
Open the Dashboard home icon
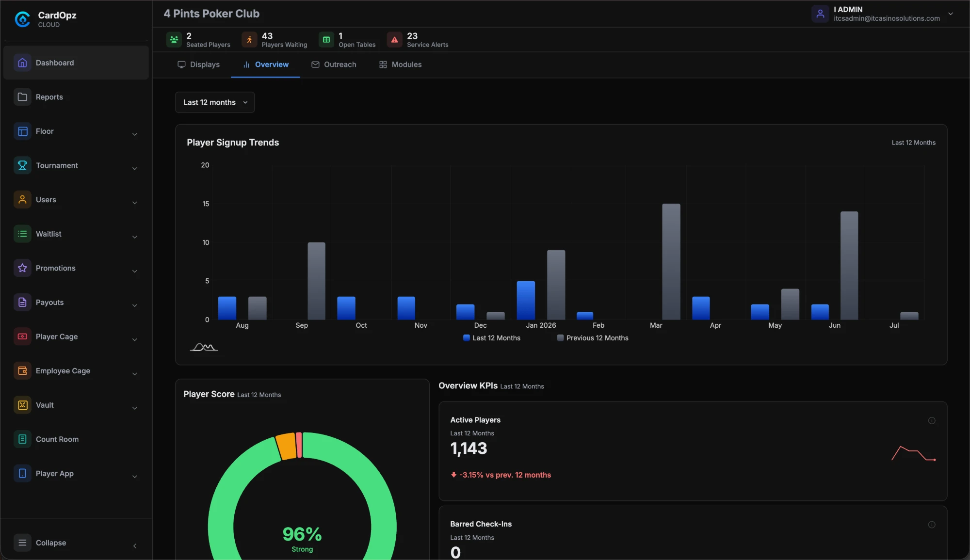[x=22, y=63]
